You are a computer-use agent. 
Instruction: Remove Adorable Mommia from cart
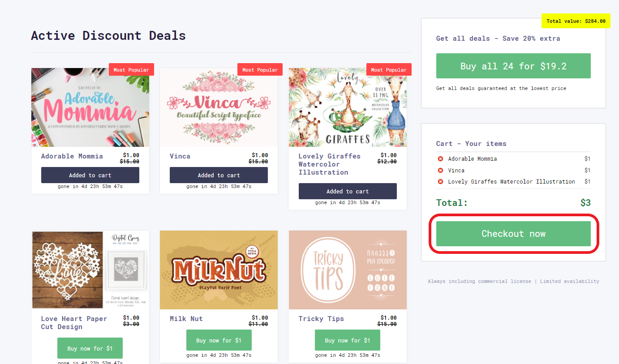pyautogui.click(x=440, y=159)
